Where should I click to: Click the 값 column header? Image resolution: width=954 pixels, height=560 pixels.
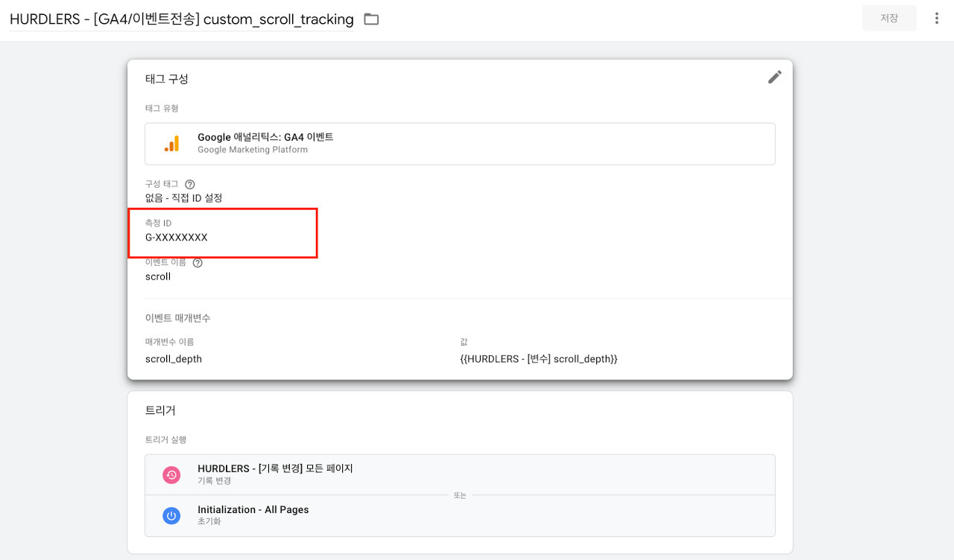(x=464, y=342)
